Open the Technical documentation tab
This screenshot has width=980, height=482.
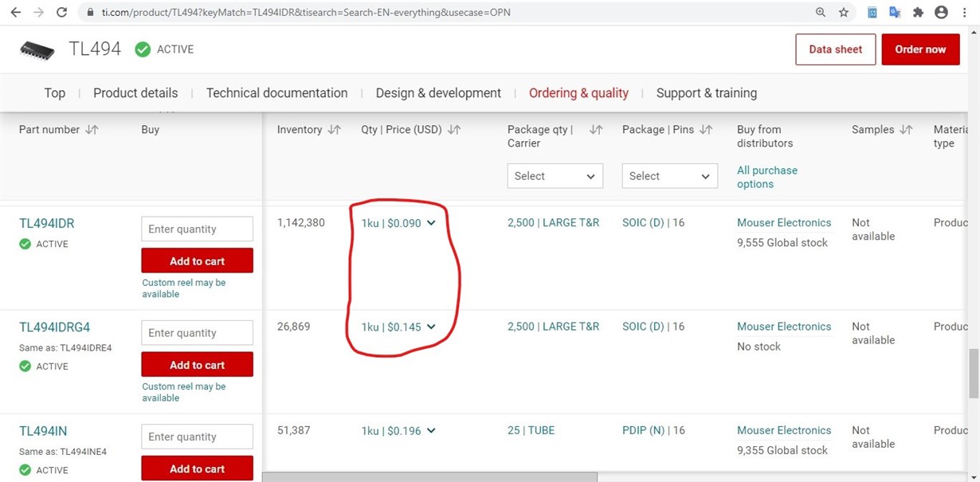(276, 93)
